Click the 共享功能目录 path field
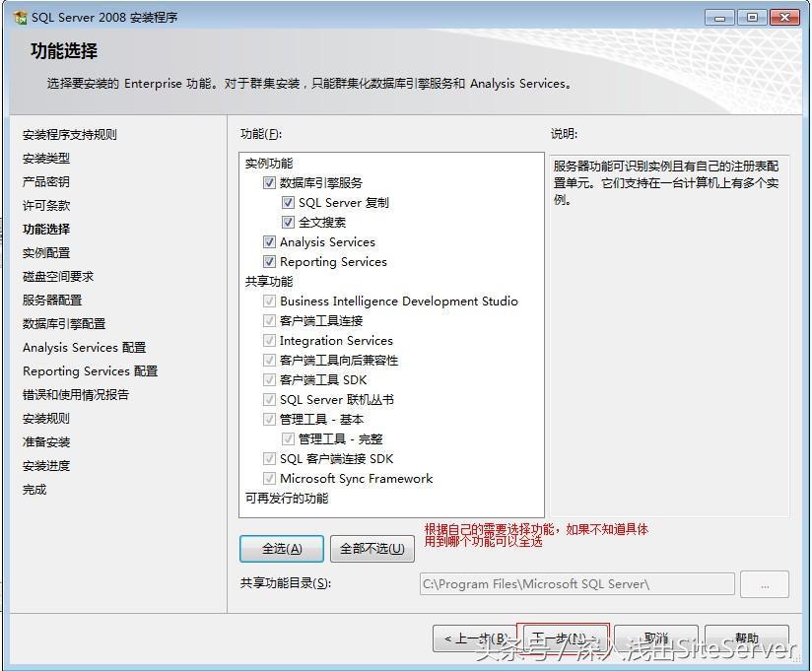Screen dimensions: 812x671 coord(576,584)
